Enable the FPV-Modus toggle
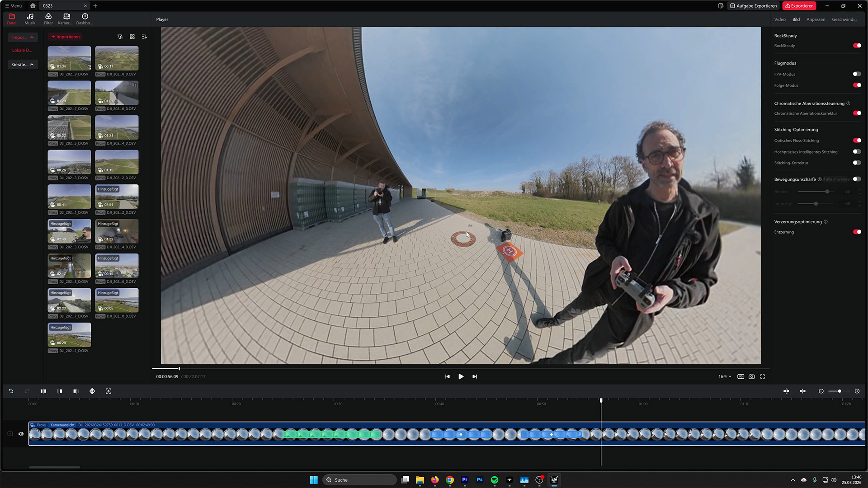Viewport: 868px width, 488px height. pyautogui.click(x=857, y=74)
